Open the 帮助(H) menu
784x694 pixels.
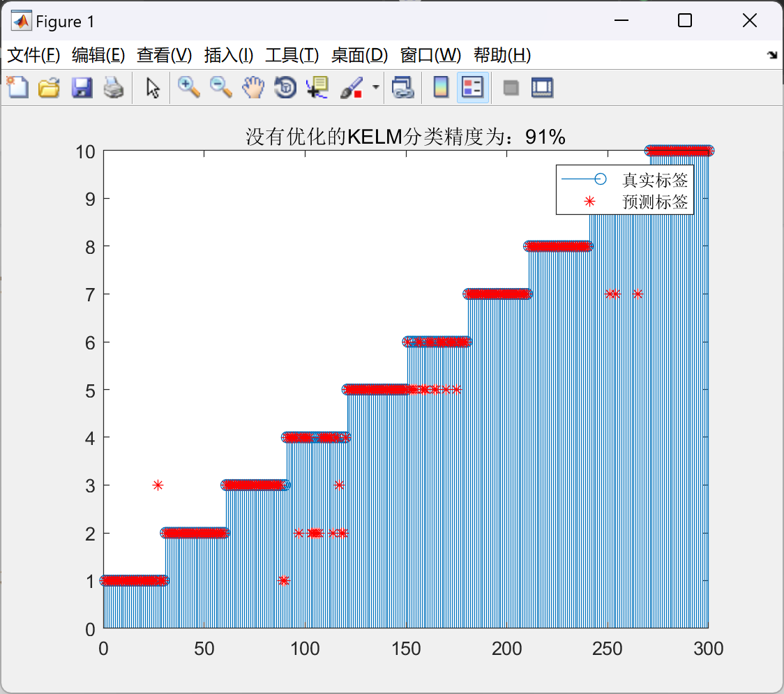click(x=502, y=55)
